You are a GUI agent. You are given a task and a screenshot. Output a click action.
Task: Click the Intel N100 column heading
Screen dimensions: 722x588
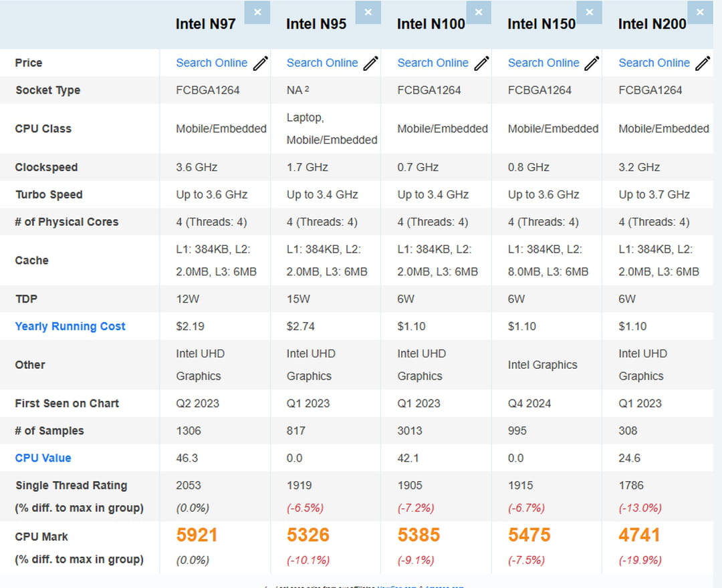pyautogui.click(x=431, y=24)
